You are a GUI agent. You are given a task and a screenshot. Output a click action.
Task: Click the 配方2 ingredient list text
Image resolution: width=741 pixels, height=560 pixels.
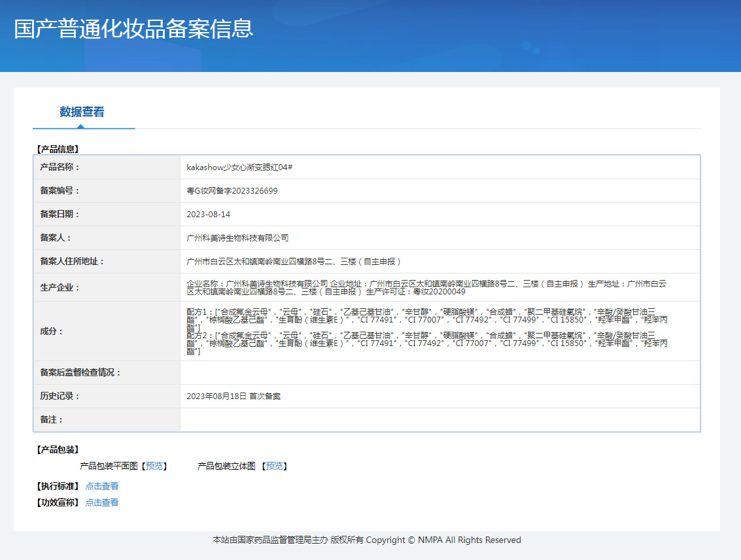pos(427,343)
